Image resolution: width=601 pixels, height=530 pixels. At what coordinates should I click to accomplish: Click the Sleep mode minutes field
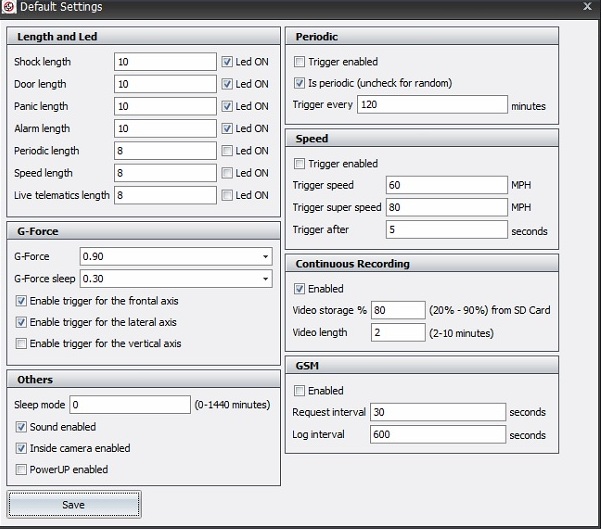130,405
